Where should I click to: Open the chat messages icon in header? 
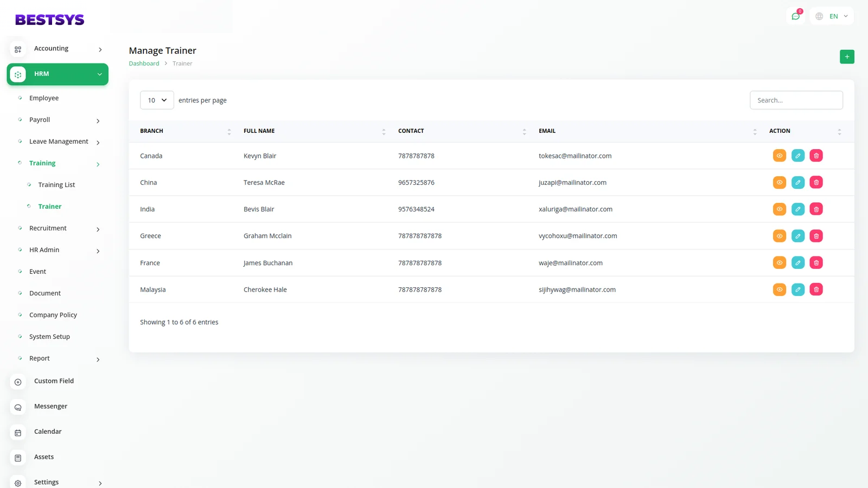click(795, 16)
